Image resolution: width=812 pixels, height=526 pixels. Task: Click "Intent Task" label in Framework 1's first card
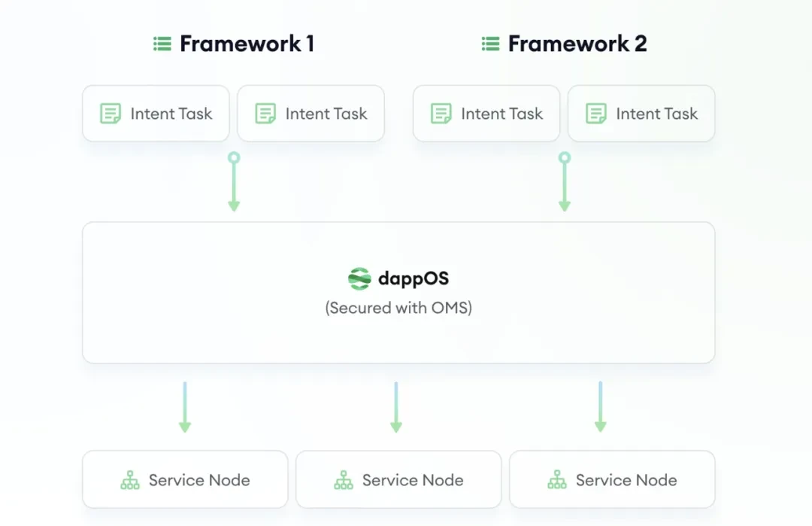pos(171,114)
